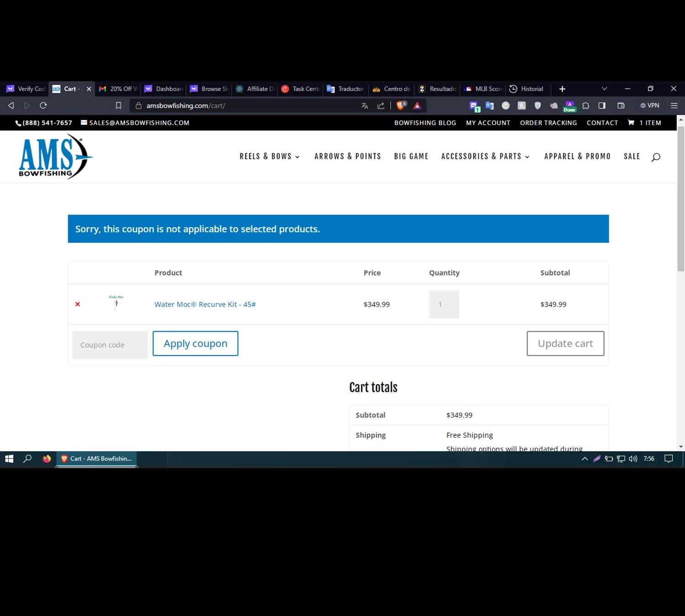Image resolution: width=685 pixels, height=616 pixels.
Task: Open Windows taskbar search
Action: pos(27,459)
